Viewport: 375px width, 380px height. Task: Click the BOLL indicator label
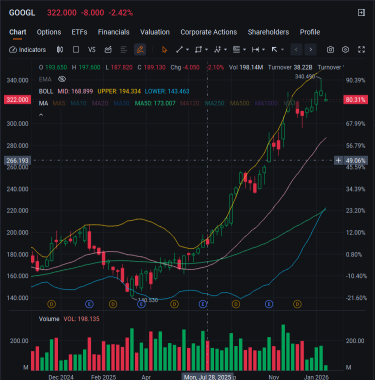[46, 91]
